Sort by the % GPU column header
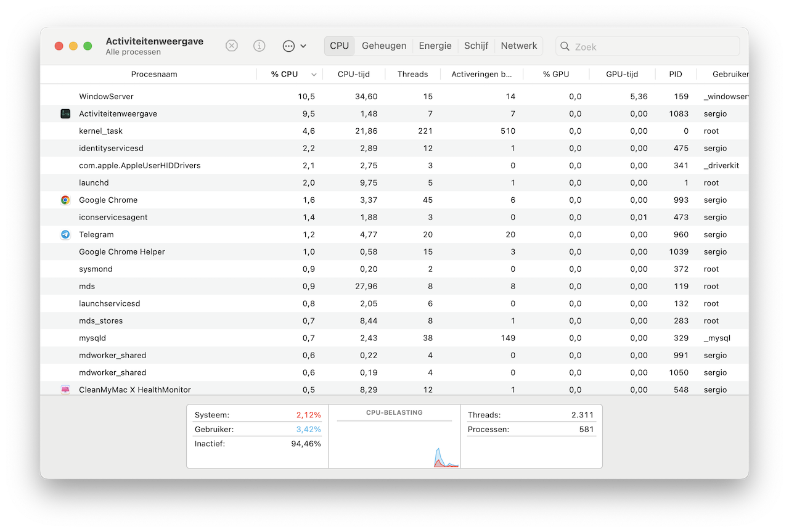789x532 pixels. 556,74
